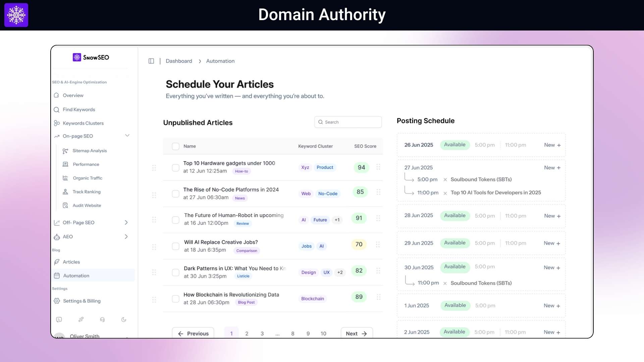The width and height of the screenshot is (644, 362).
Task: Click the Audit Website icon
Action: pyautogui.click(x=65, y=205)
